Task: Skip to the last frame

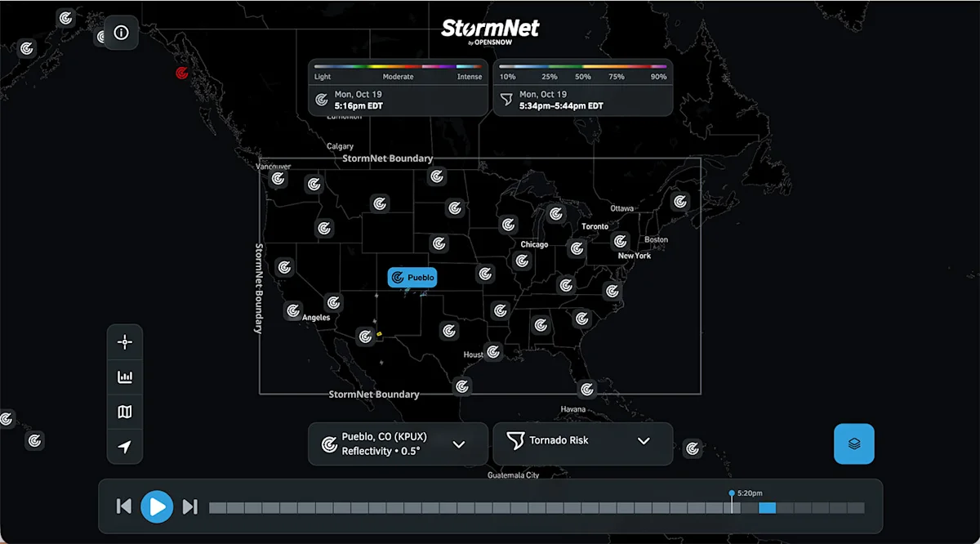Action: 189,507
